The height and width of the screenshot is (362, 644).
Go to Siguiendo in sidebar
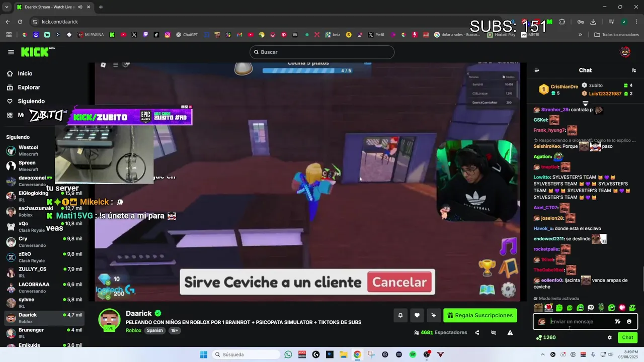click(31, 101)
